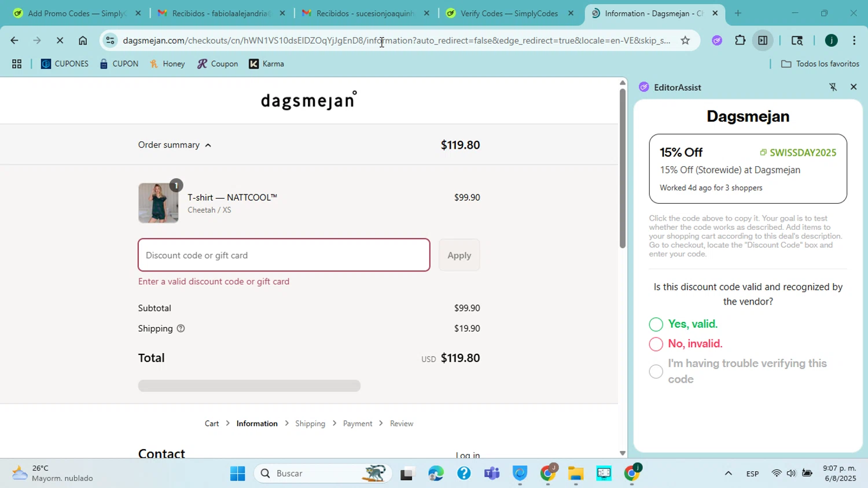Toggle the browser side panel icon
The width and height of the screenshot is (868, 488).
tap(763, 41)
